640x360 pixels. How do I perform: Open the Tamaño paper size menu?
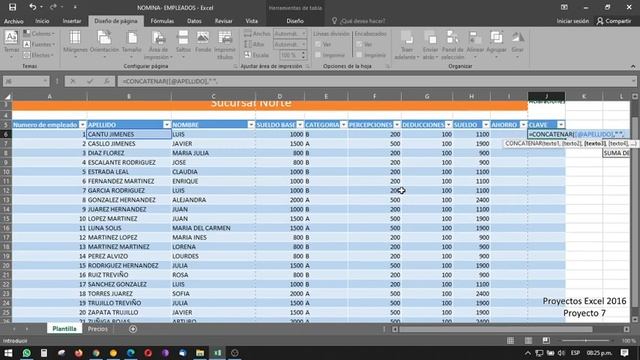point(131,45)
